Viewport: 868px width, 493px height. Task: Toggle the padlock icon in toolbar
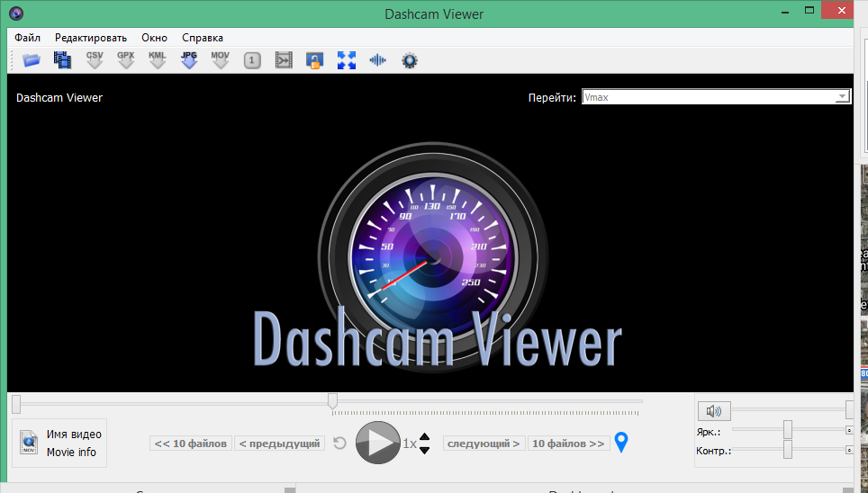coord(314,60)
